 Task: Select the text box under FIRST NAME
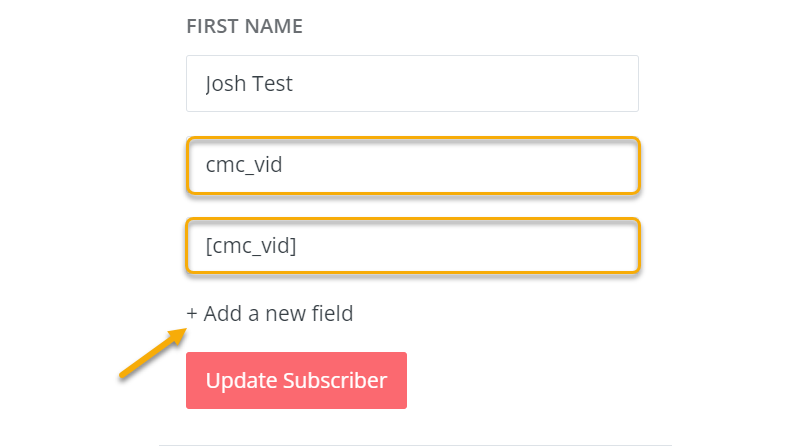(x=412, y=84)
